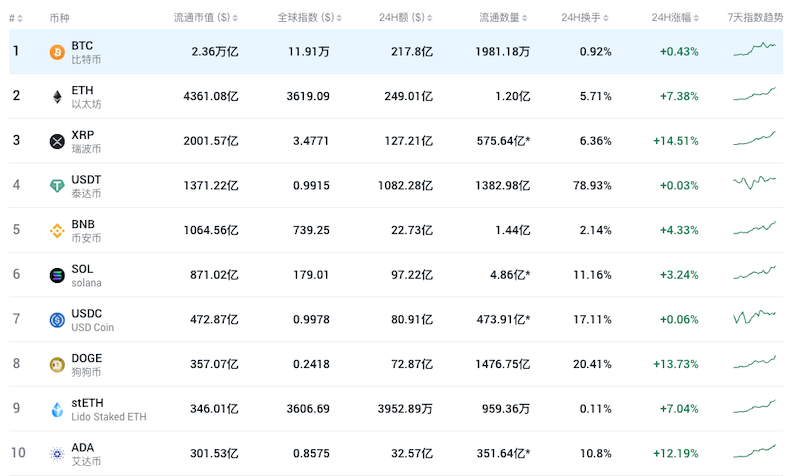Click the USDC coin icon

click(x=57, y=320)
